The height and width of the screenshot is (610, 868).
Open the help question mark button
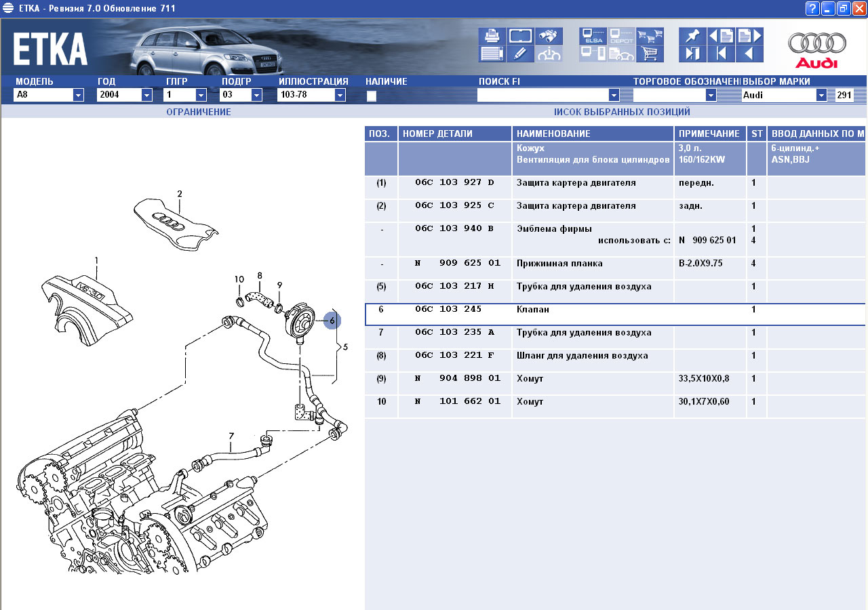[x=812, y=8]
